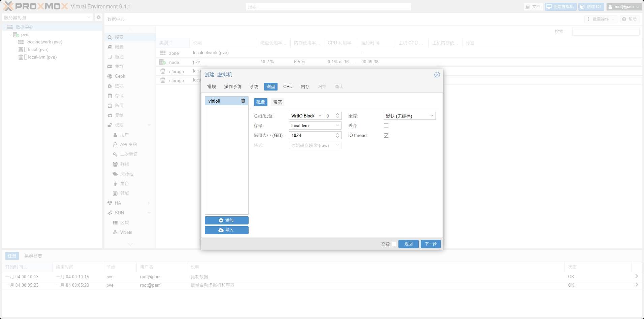Image resolution: width=644 pixels, height=319 pixels.
Task: Click the Next (下一步) button
Action: tap(430, 244)
